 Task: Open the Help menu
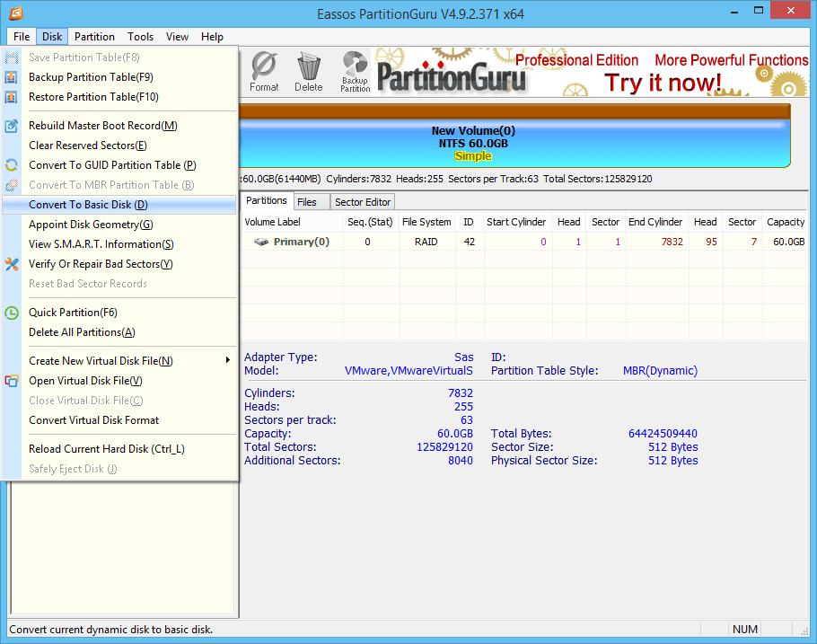coord(212,37)
